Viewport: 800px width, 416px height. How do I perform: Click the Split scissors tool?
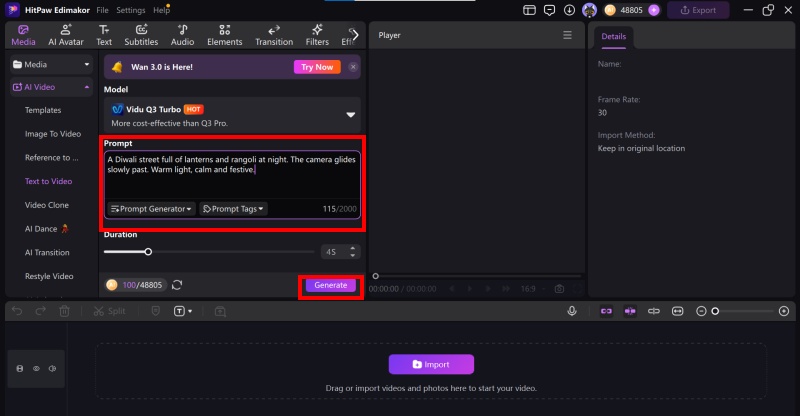click(x=109, y=311)
